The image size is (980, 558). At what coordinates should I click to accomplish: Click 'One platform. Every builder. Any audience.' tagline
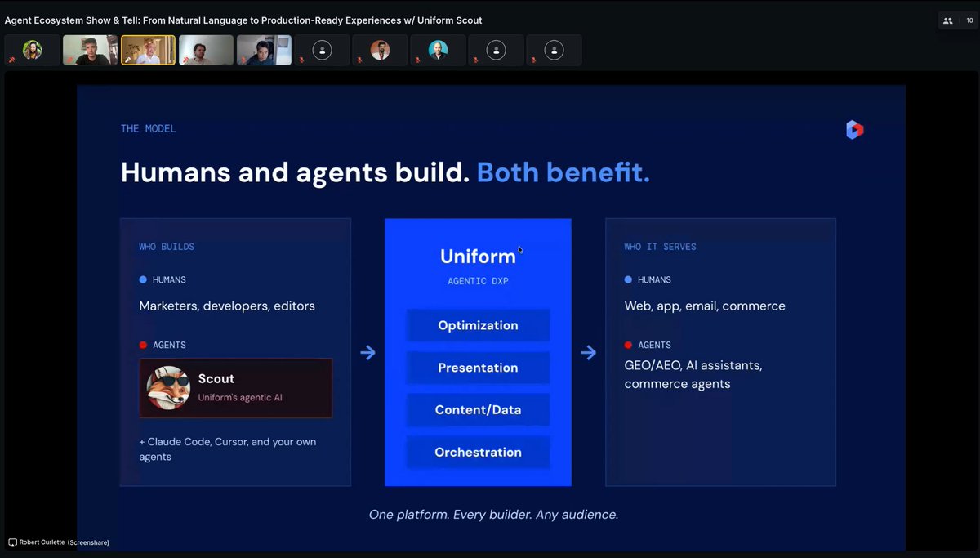click(493, 515)
